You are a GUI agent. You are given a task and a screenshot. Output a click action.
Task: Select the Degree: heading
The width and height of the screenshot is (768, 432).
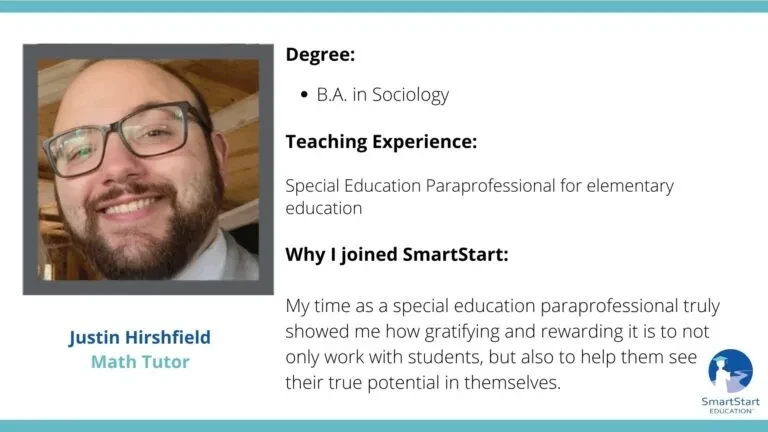click(x=320, y=54)
